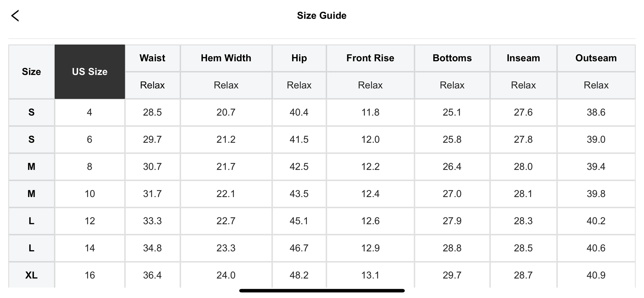Click the Bottoms column header

(452, 58)
